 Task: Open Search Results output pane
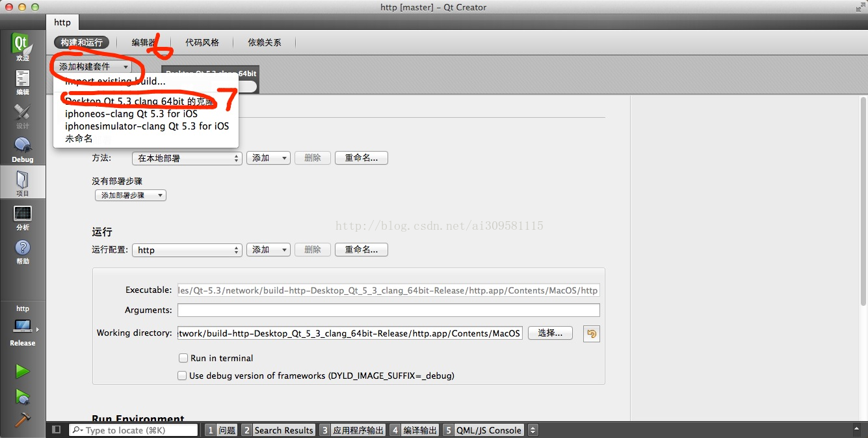pyautogui.click(x=278, y=430)
